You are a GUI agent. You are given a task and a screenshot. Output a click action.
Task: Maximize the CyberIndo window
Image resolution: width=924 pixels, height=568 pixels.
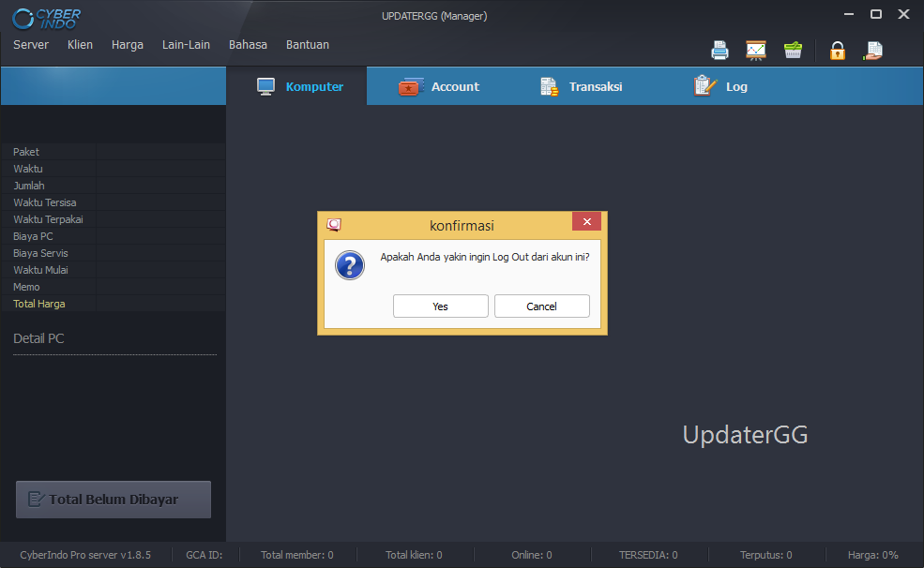(875, 14)
